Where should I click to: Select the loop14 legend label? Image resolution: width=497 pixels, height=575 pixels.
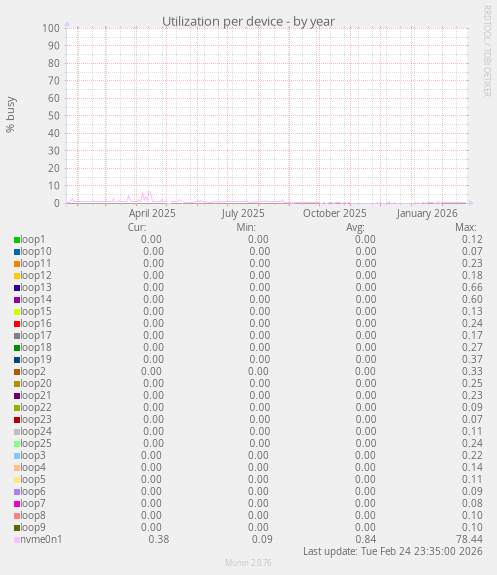36,300
